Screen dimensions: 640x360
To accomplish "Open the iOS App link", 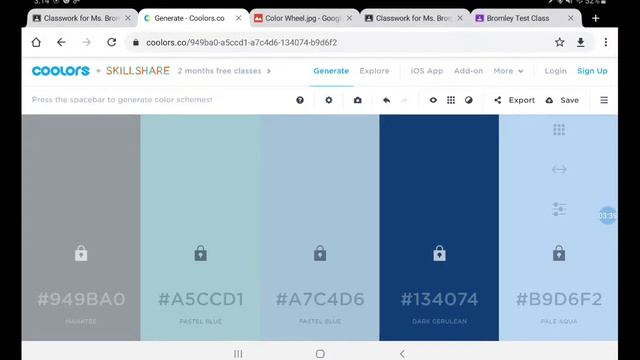I will tap(427, 71).
